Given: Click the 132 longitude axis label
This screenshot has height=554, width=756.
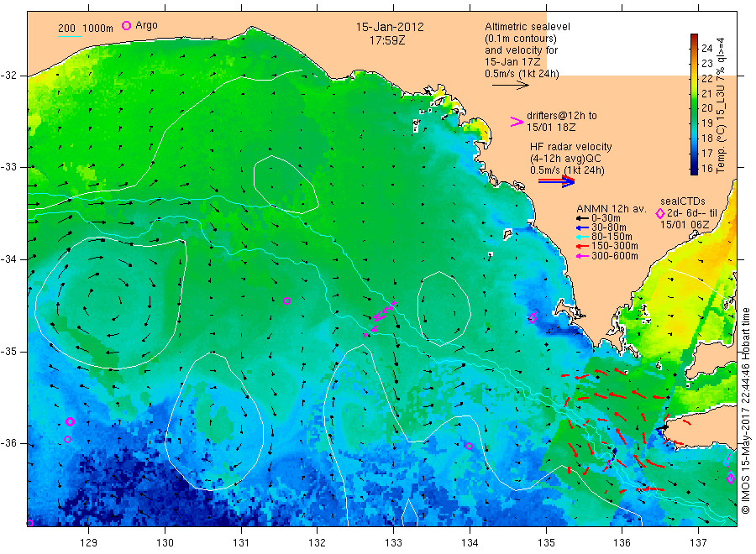Looking at the screenshot, I should pos(318,543).
